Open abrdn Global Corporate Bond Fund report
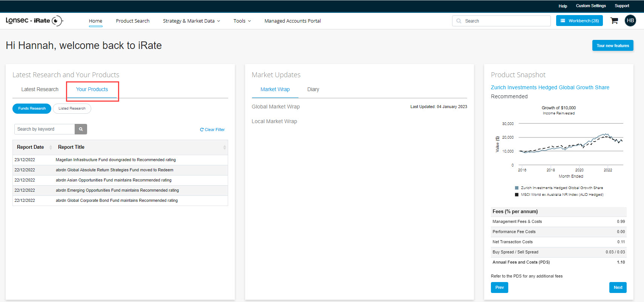 117,201
